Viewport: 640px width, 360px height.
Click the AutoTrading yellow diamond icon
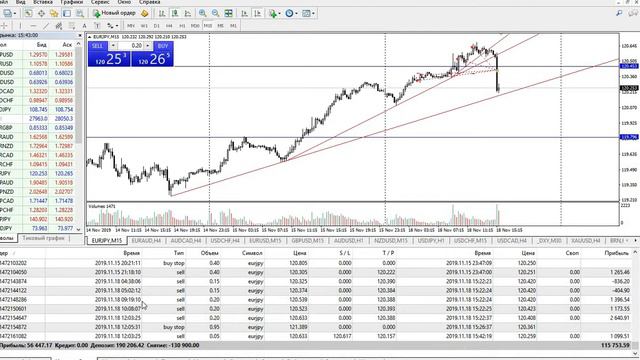[144, 13]
